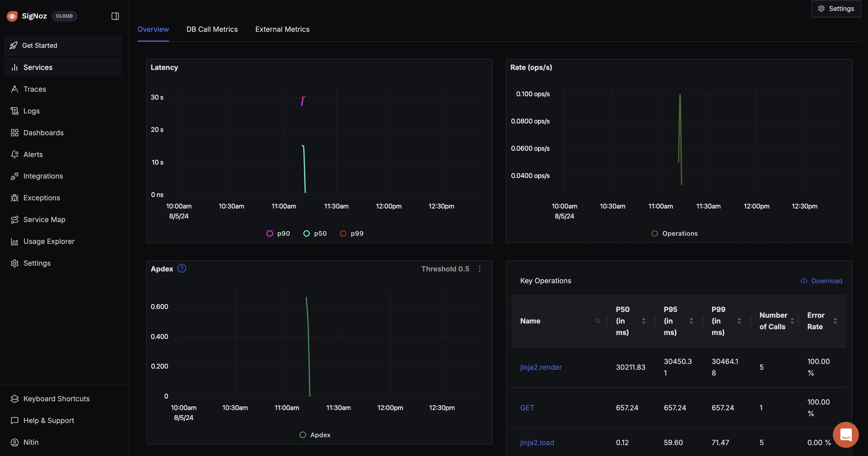Open Get Started rocket icon
868x456 pixels.
(14, 45)
